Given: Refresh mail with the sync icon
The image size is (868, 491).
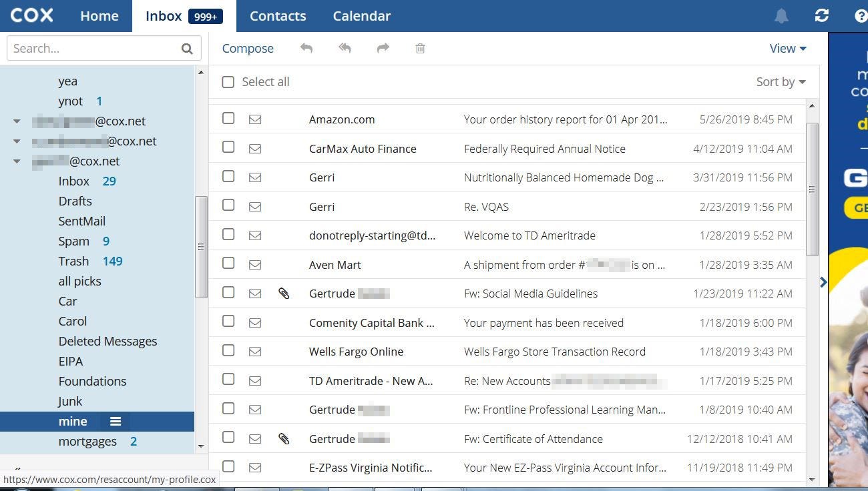Looking at the screenshot, I should [x=822, y=16].
